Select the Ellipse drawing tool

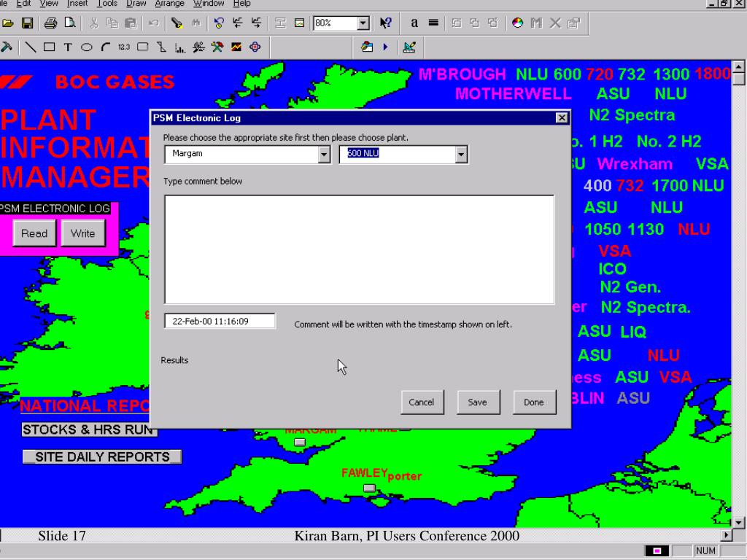[x=86, y=47]
